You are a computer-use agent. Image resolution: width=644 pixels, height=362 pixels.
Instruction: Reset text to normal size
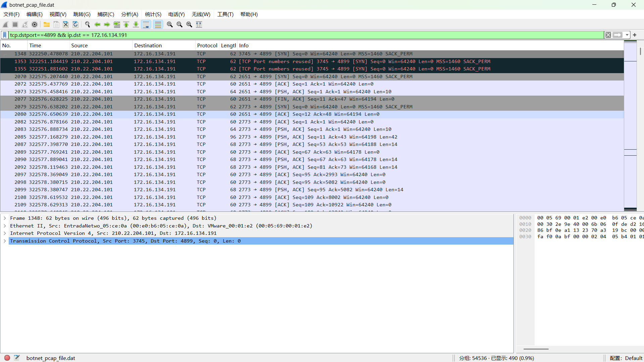point(189,24)
